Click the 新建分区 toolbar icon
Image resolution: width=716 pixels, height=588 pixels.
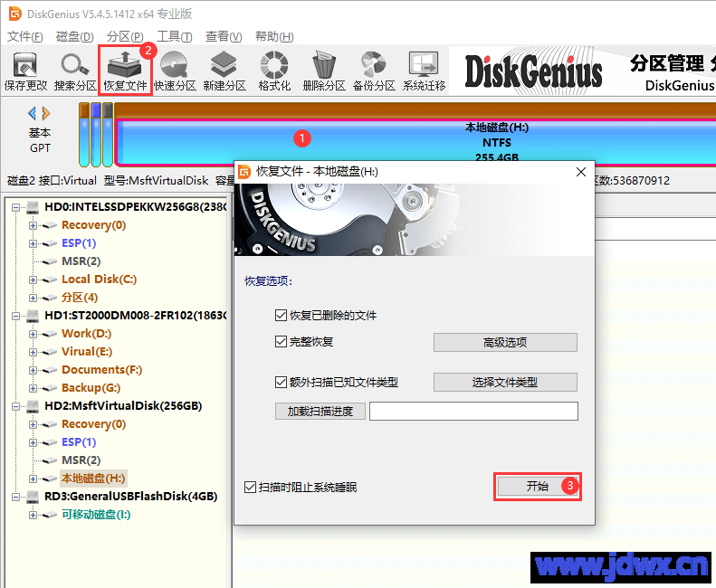click(224, 71)
